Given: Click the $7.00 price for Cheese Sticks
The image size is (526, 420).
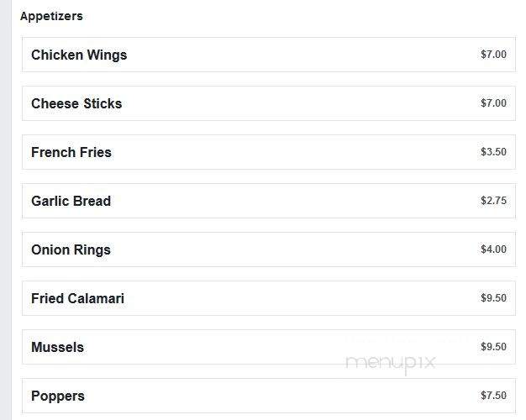Looking at the screenshot, I should tap(493, 103).
